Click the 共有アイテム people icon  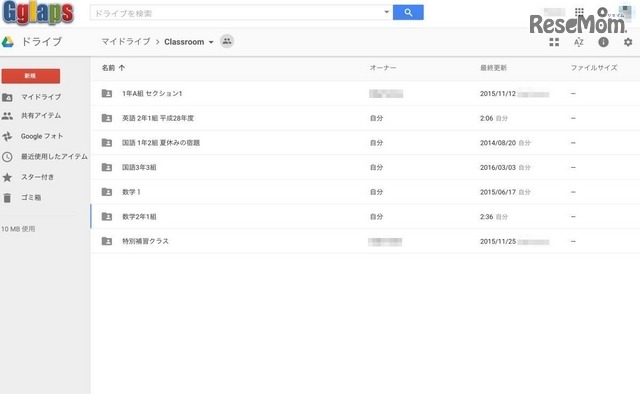point(7,116)
